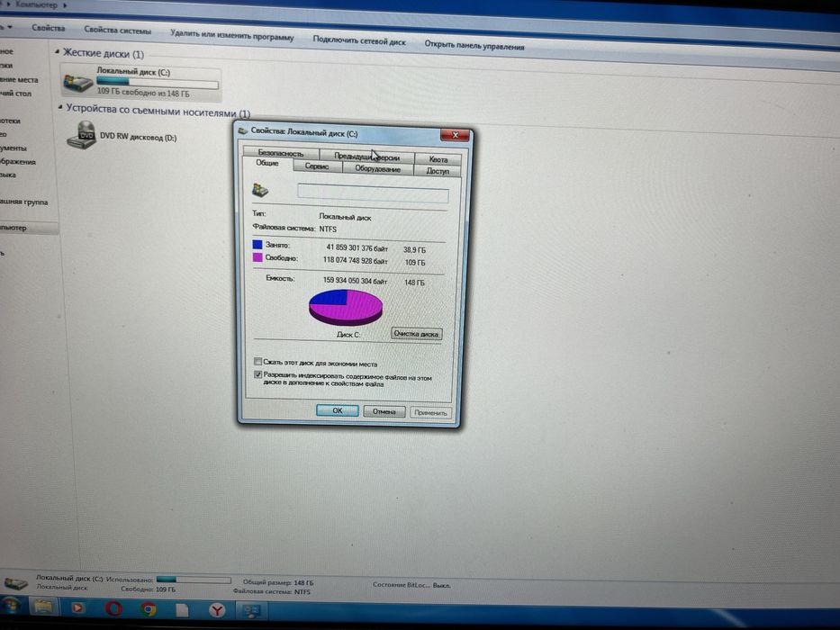Click 'Подключить сетевой диск' toolbar item
This screenshot has height=630, width=840.
(359, 40)
